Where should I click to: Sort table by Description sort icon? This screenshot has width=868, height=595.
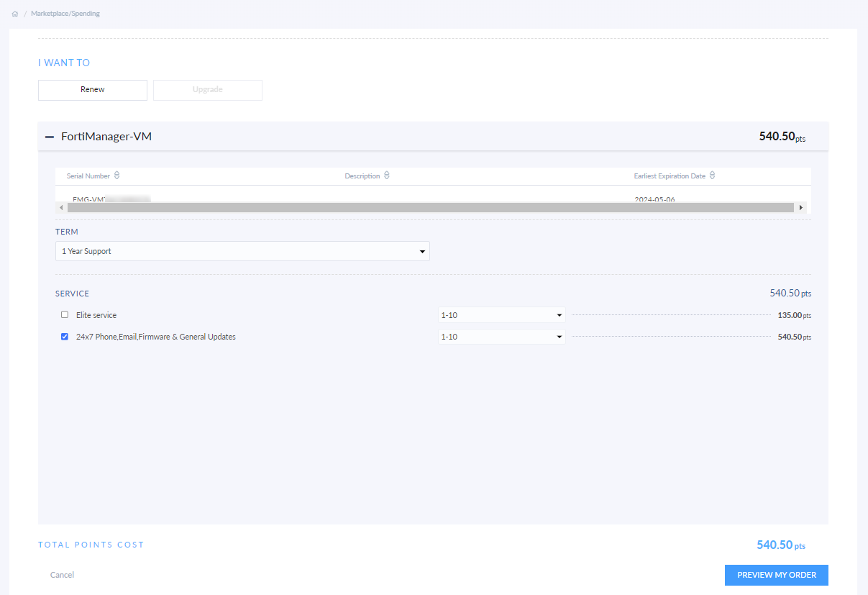click(387, 176)
